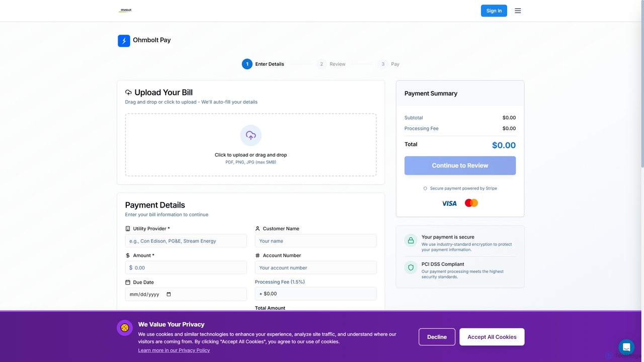
Task: Click the calendar icon beside the Due Date label
Action: [x=128, y=282]
